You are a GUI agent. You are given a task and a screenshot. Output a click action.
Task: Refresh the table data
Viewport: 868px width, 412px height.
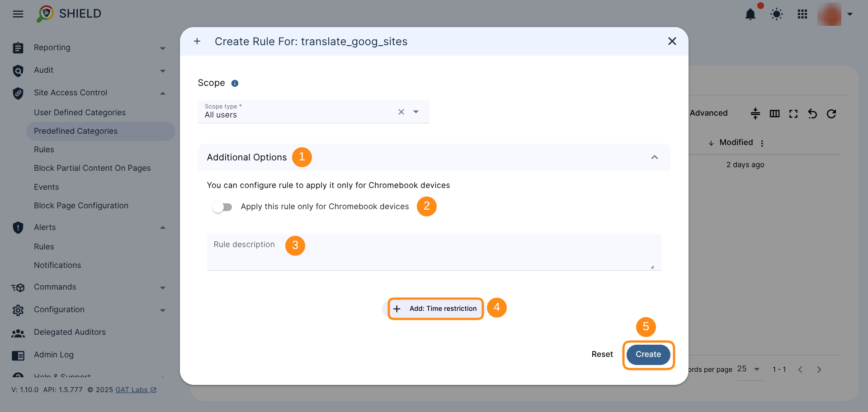(x=831, y=113)
